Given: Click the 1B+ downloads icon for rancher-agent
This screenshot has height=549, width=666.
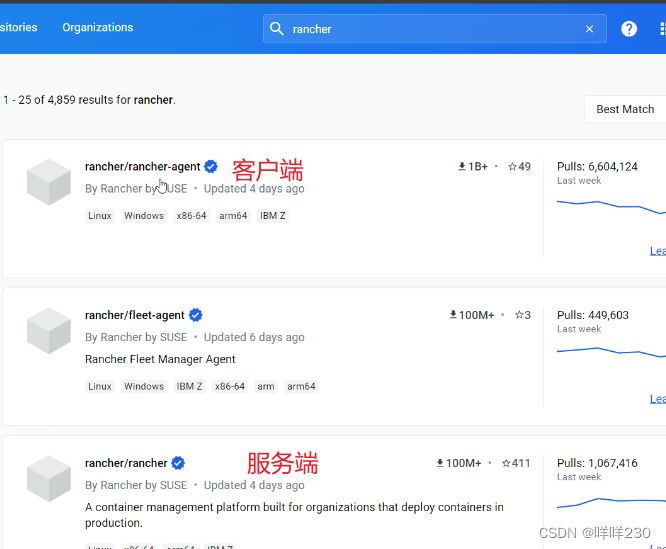Looking at the screenshot, I should click(x=462, y=166).
